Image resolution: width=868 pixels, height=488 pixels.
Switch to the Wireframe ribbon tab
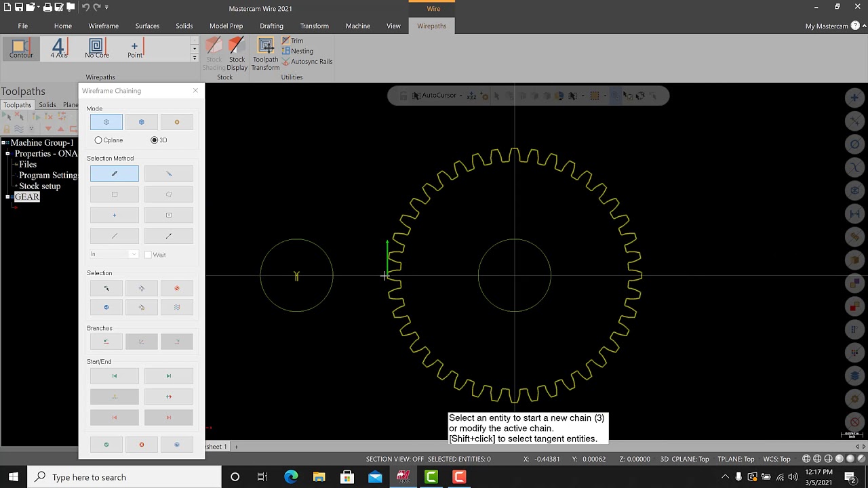pos(103,26)
